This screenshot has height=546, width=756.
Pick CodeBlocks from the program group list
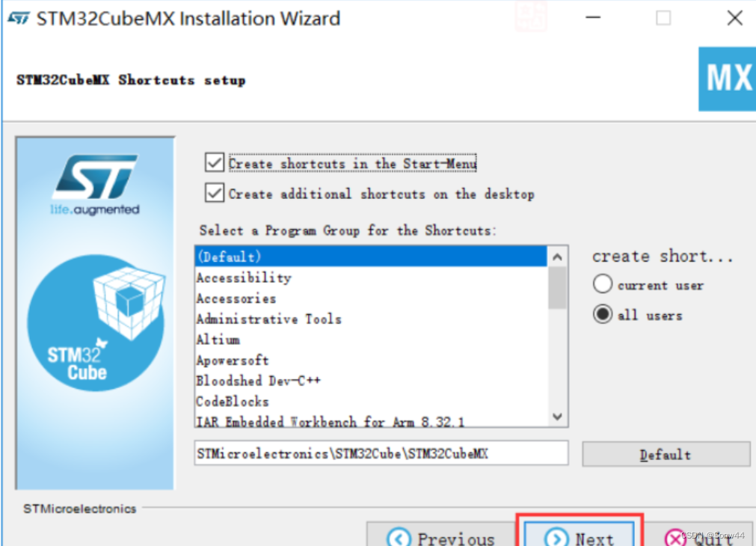(371, 402)
